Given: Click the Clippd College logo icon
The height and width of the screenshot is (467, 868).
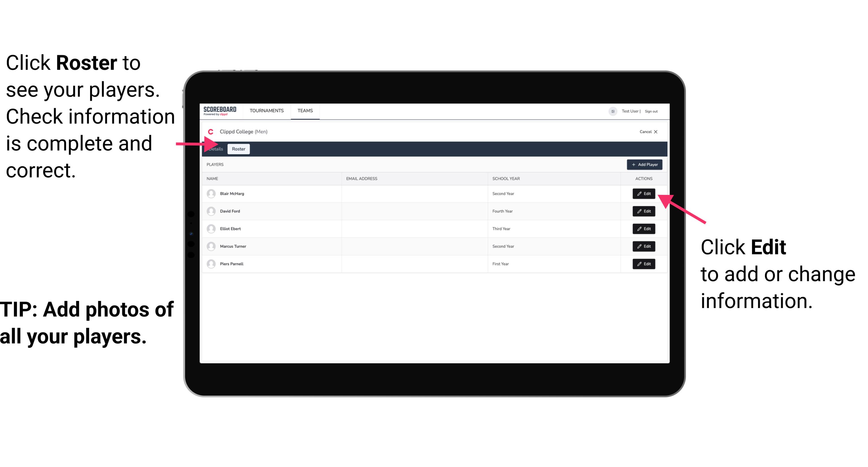Looking at the screenshot, I should coord(210,131).
